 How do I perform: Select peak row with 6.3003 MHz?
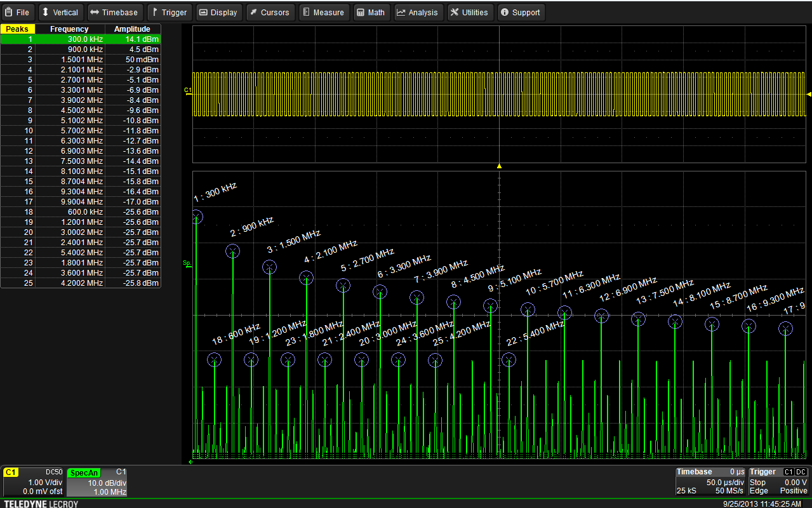[x=81, y=141]
